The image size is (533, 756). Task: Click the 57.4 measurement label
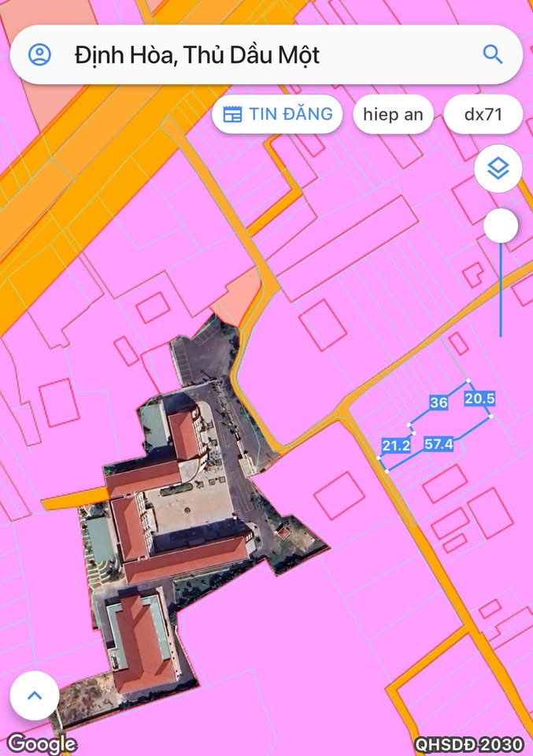coord(439,443)
